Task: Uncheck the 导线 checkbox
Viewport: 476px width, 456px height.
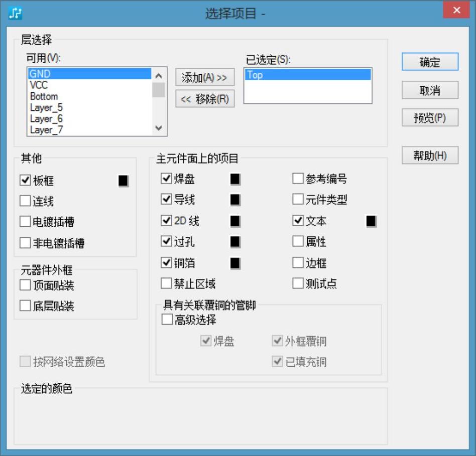Action: [x=166, y=199]
